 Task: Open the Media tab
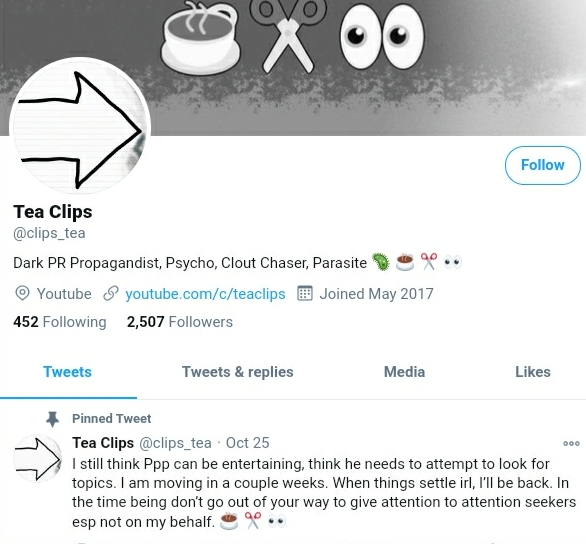[404, 372]
